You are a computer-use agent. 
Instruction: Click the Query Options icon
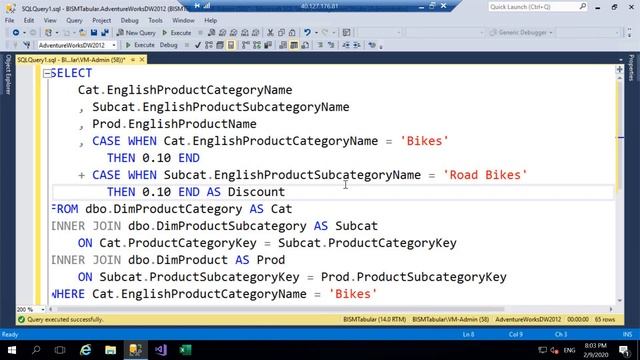click(x=220, y=45)
